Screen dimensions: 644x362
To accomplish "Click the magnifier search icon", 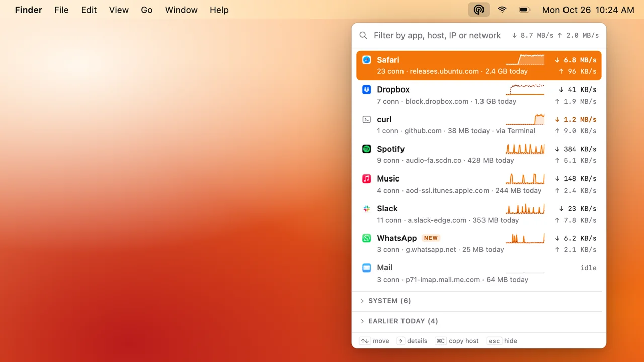I will click(x=363, y=35).
